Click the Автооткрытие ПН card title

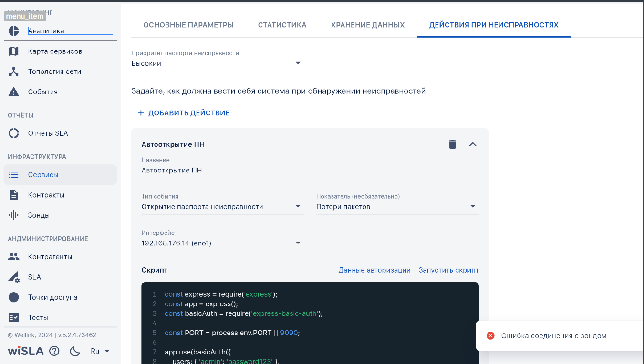click(x=173, y=144)
